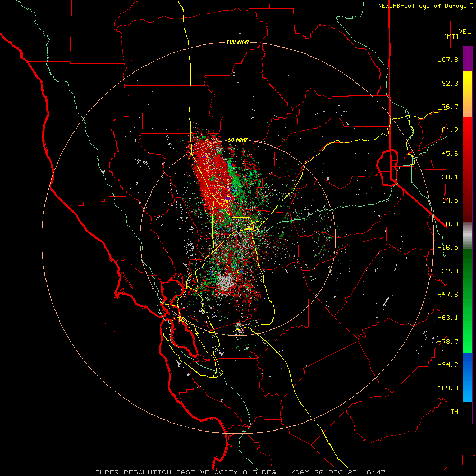Pick the green segment of velocity color bar
The image size is (476, 476).
click(x=467, y=300)
